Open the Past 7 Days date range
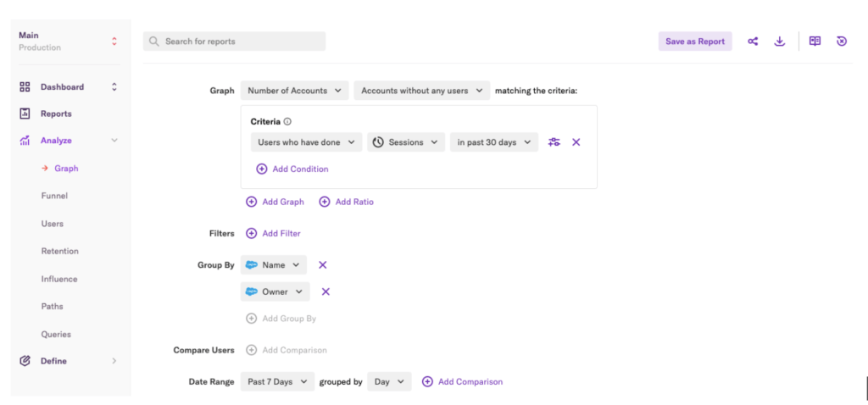The height and width of the screenshot is (405, 868). (277, 382)
